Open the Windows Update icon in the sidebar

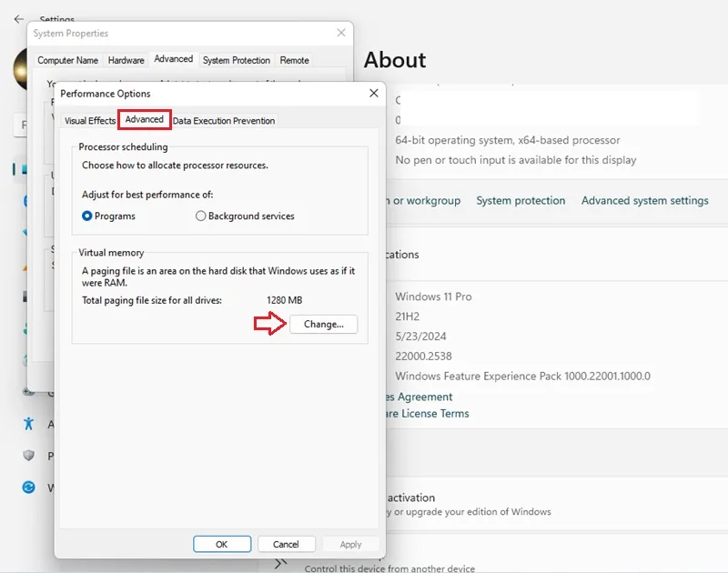[x=29, y=488]
